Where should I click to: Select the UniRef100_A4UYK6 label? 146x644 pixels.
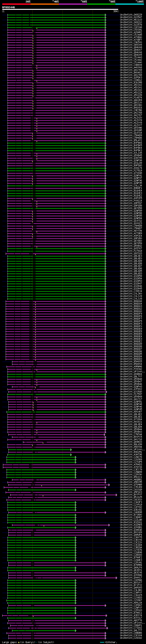[x=131, y=67]
